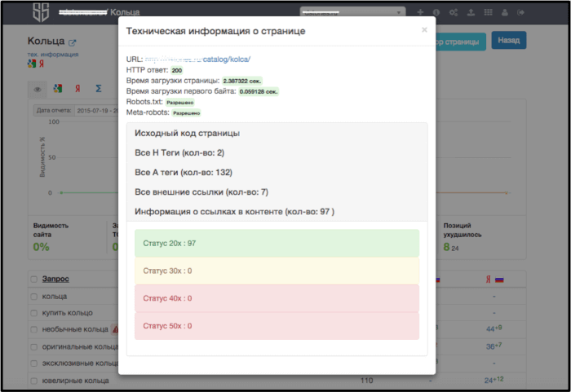Tick the checkbox for query кольца

point(34,297)
